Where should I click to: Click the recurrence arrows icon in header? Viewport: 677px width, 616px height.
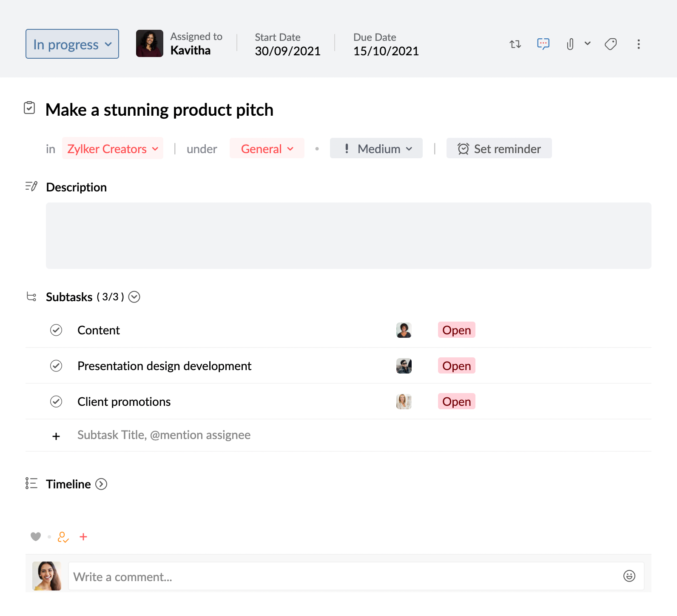(515, 44)
